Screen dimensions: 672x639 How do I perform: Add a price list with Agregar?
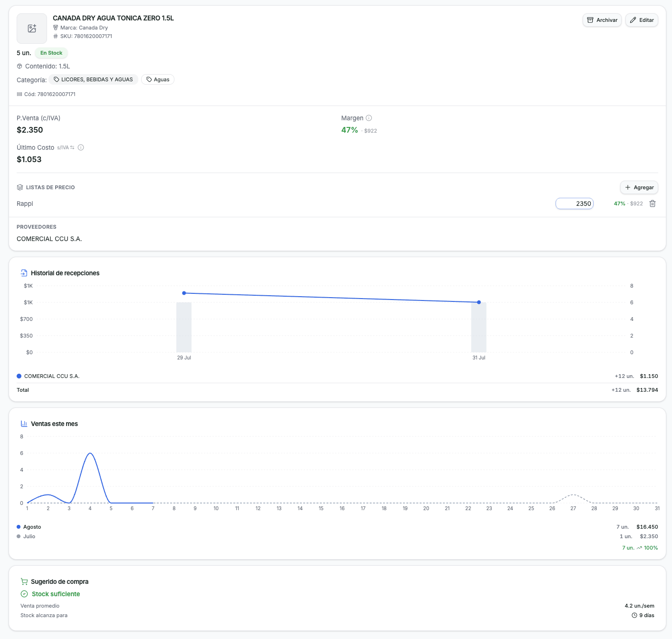[639, 187]
